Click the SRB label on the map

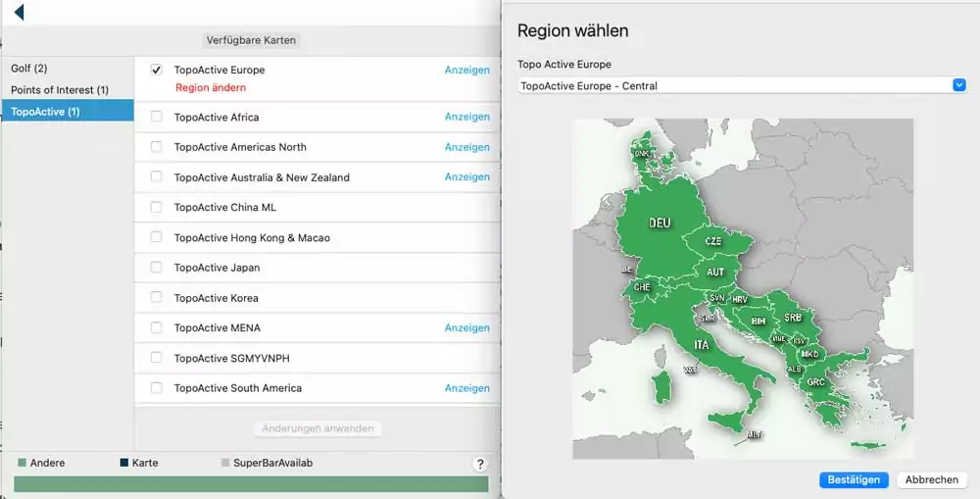[793, 317]
